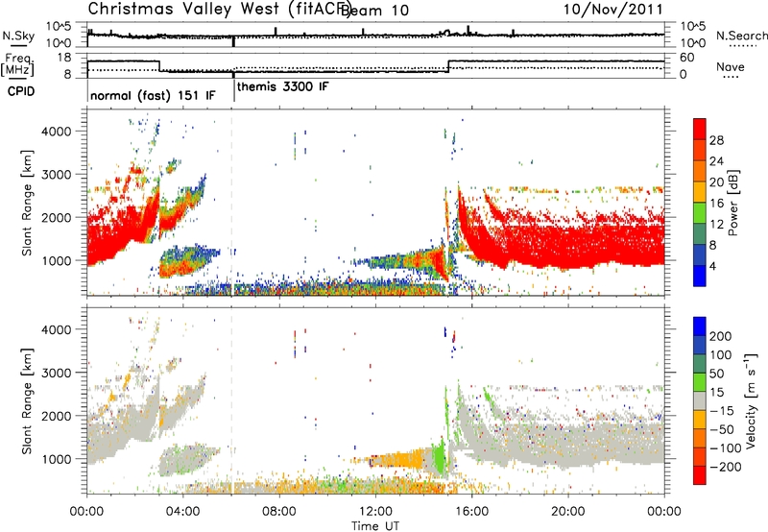Viewport: 768px width, 532px height.
Task: Click the 'Christmas Valley West (fitACF)' title
Action: click(219, 10)
